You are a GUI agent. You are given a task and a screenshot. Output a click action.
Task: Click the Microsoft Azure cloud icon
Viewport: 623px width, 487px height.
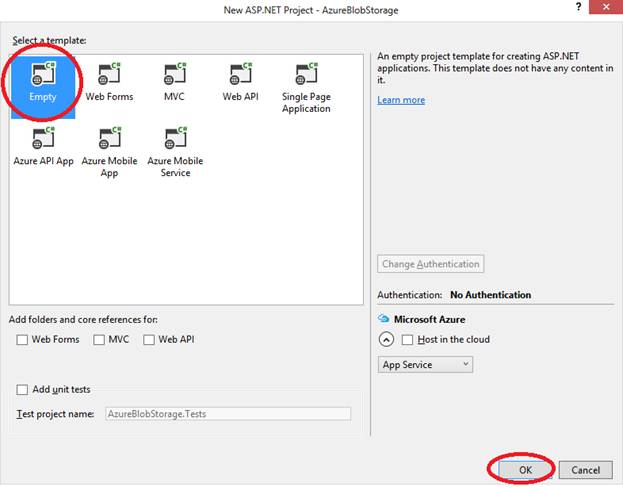coord(383,319)
